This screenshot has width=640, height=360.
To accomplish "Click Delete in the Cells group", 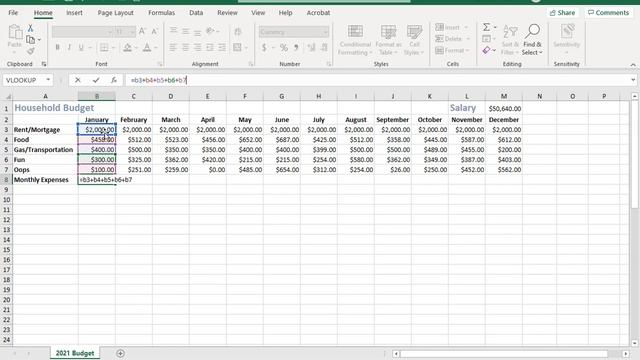I will pyautogui.click(x=452, y=39).
